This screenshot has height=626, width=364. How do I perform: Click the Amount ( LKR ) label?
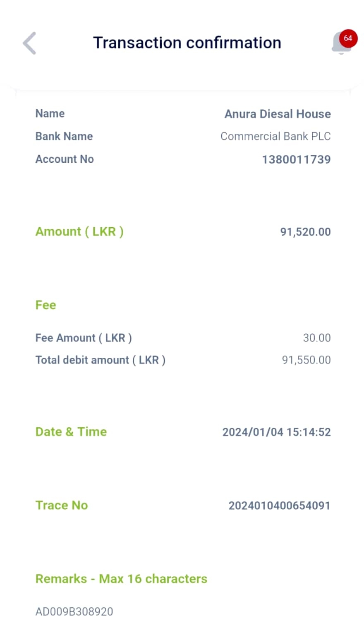pos(79,231)
